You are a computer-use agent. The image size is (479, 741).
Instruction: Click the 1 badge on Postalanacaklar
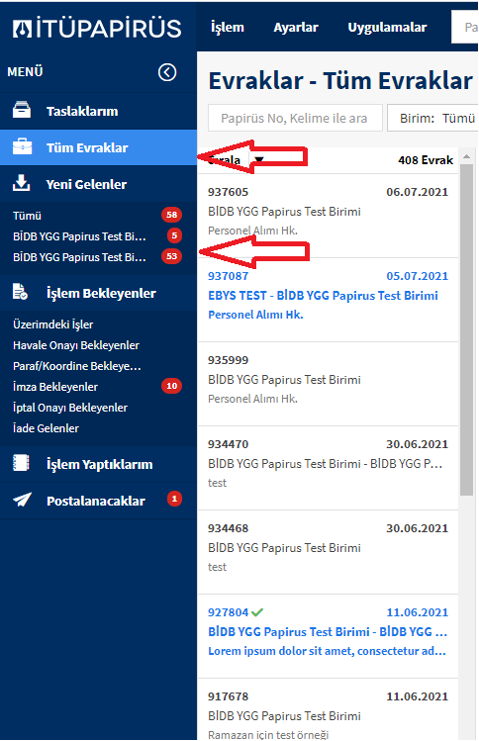point(174,499)
